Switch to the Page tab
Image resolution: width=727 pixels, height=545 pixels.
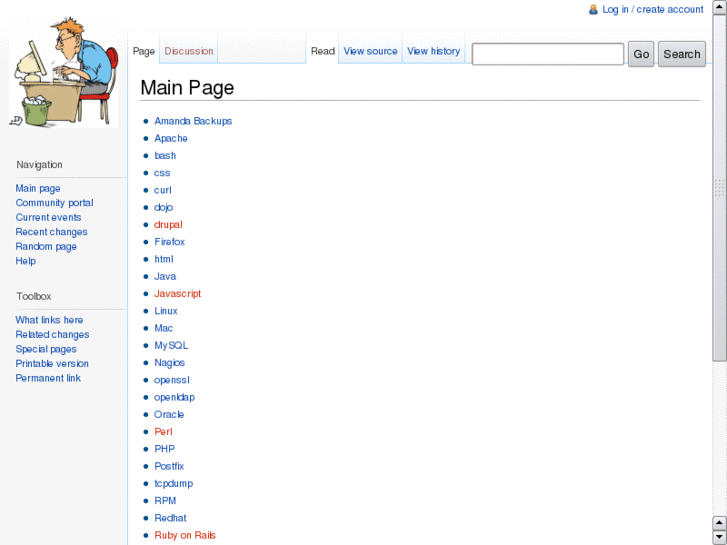pos(144,51)
